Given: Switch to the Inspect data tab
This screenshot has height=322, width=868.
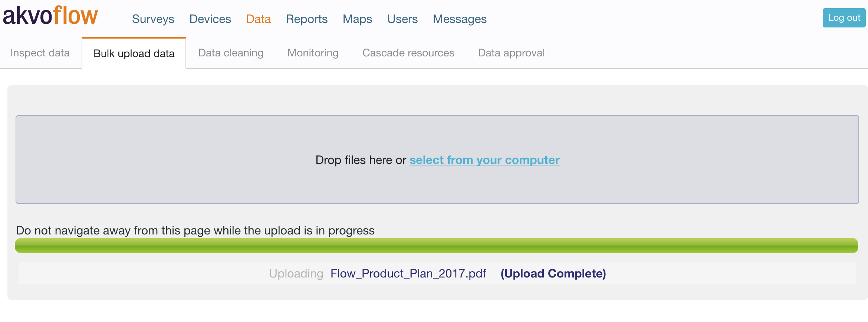Looking at the screenshot, I should click(x=40, y=53).
